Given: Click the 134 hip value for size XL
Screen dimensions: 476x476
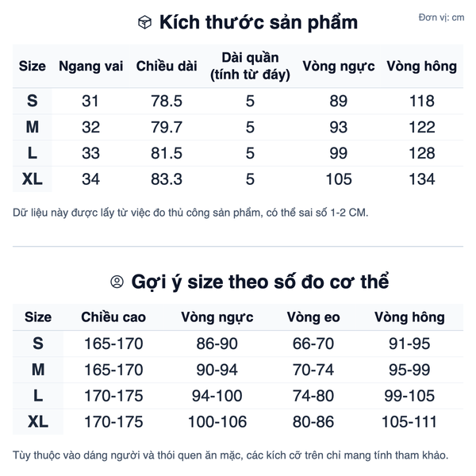Looking at the screenshot, I should (421, 179).
